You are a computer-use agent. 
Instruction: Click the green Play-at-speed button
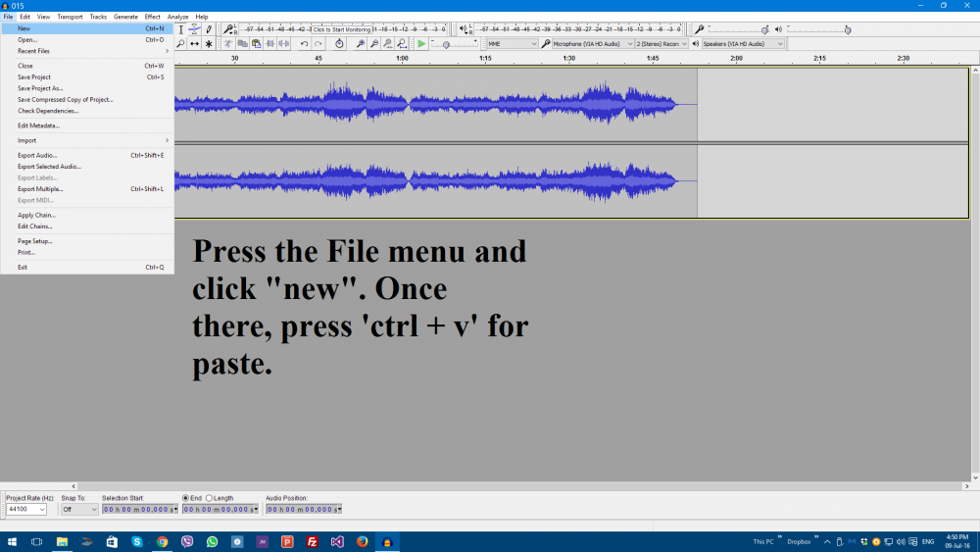(421, 44)
